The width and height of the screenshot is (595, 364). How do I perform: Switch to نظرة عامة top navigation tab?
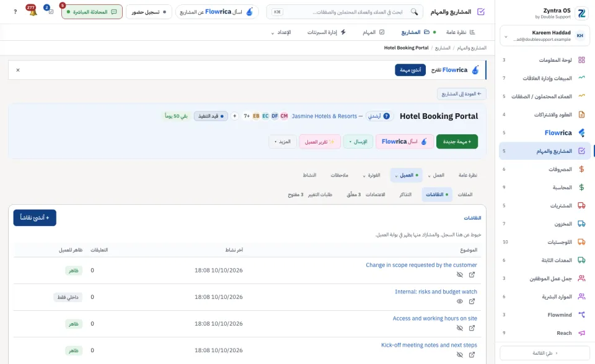(x=461, y=32)
